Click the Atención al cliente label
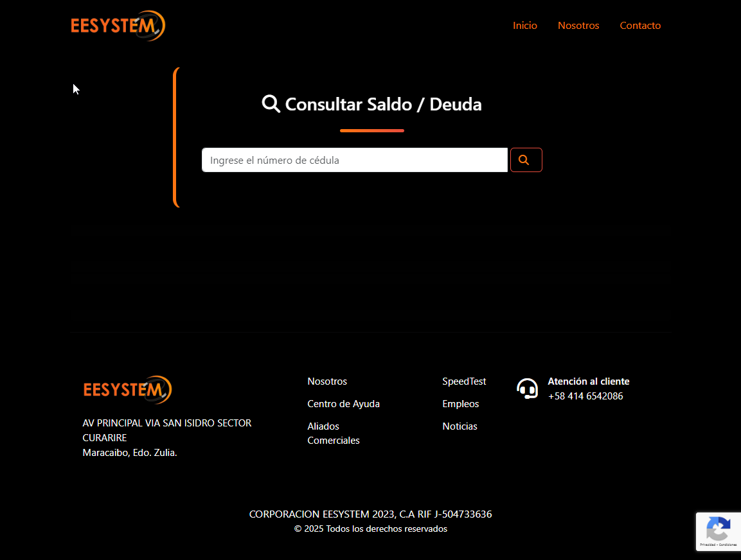 coord(588,381)
